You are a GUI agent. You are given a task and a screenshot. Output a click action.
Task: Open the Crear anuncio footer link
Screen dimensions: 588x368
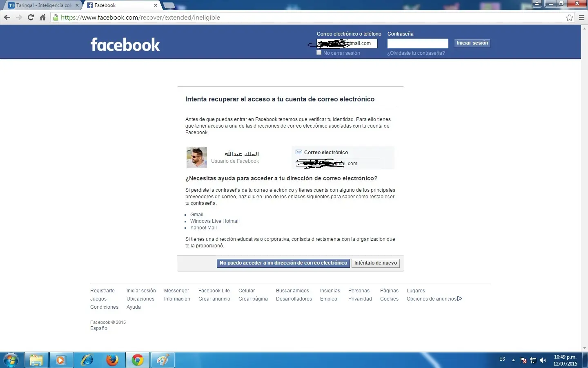point(214,299)
